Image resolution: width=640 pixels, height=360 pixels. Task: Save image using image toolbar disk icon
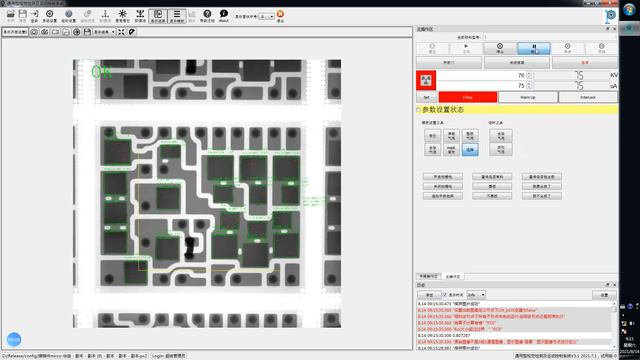pos(87,32)
